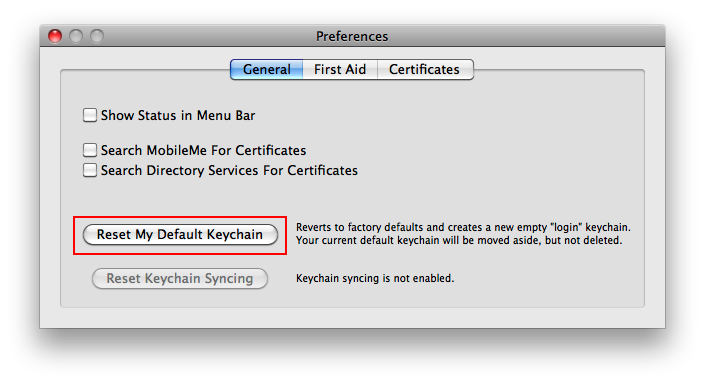
Task: Tick the Search MobileMe For Certificates box
Action: coord(90,150)
